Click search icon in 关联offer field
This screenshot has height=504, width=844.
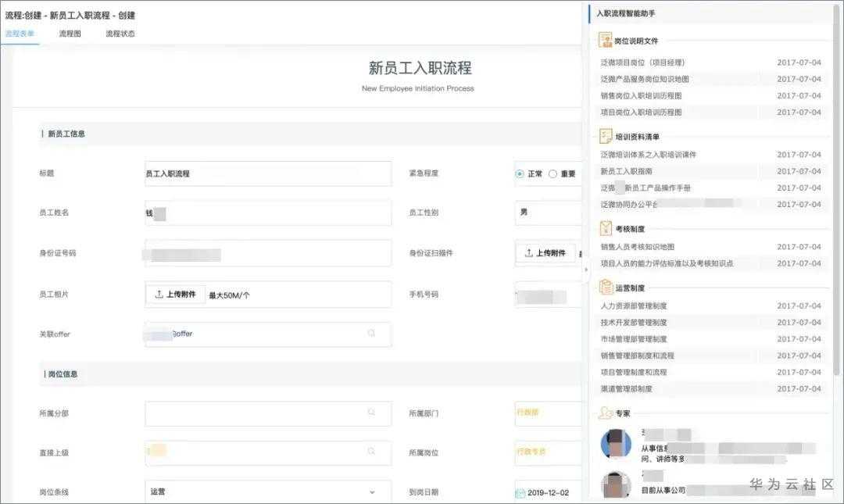tap(371, 334)
